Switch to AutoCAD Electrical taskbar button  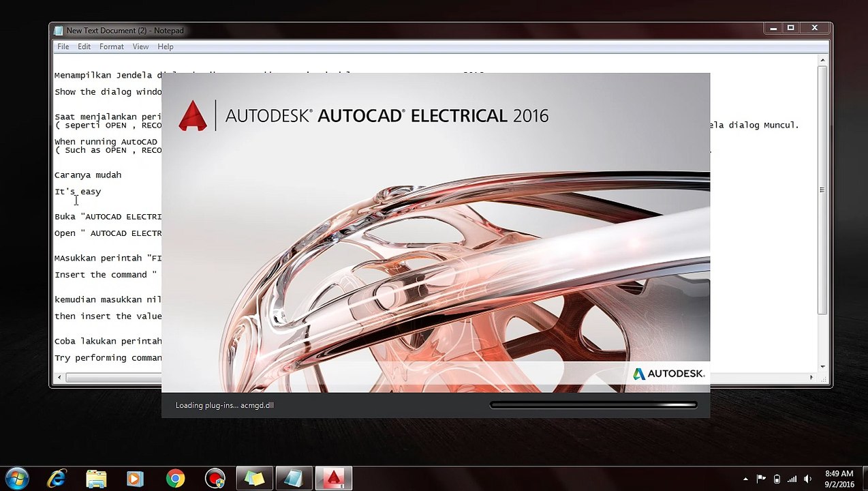[x=333, y=479]
